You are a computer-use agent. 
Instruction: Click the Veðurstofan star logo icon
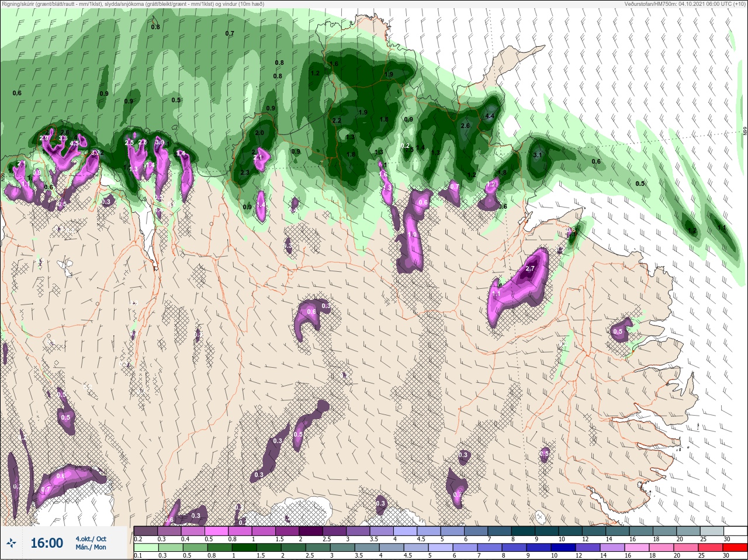(x=11, y=544)
